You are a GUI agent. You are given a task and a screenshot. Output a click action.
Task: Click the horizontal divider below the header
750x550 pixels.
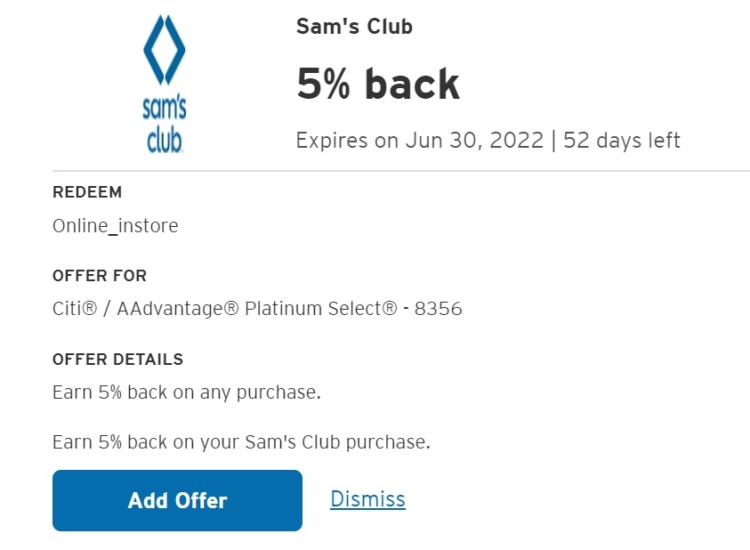pos(401,170)
